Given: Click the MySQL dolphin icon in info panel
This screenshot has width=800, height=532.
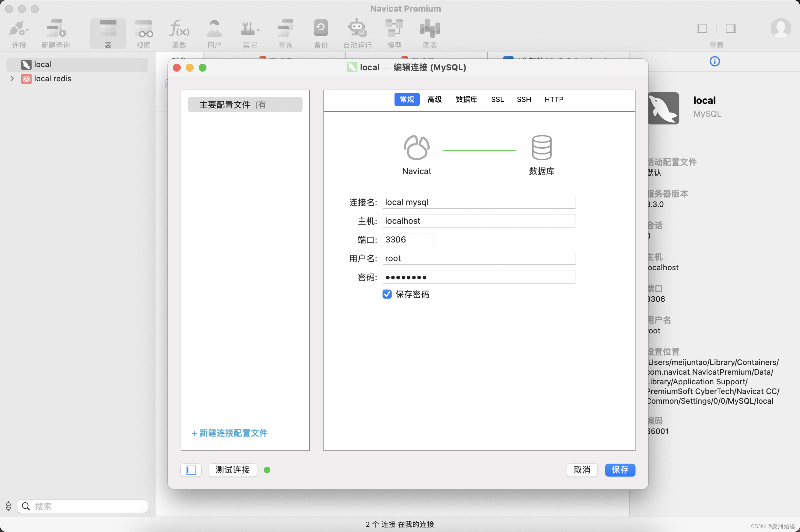Looking at the screenshot, I should click(x=664, y=108).
